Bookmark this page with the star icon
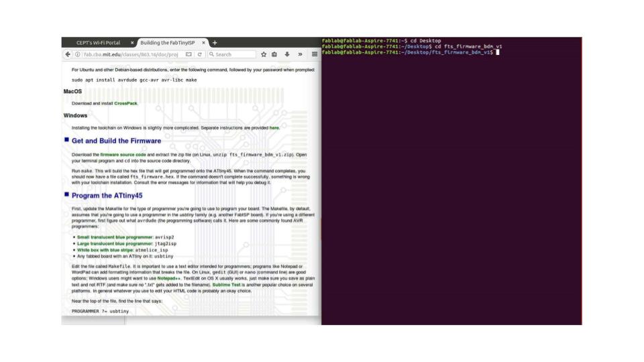644x362 pixels. (264, 54)
